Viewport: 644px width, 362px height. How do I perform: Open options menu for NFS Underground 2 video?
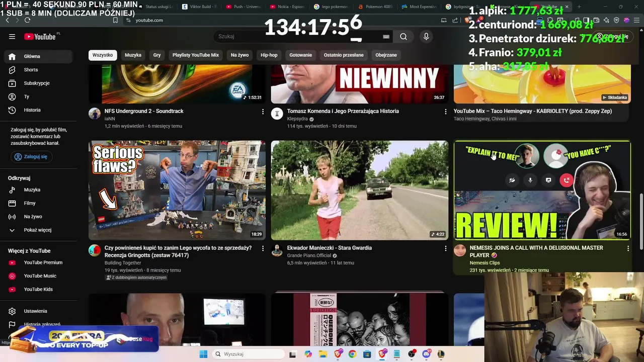click(x=263, y=112)
